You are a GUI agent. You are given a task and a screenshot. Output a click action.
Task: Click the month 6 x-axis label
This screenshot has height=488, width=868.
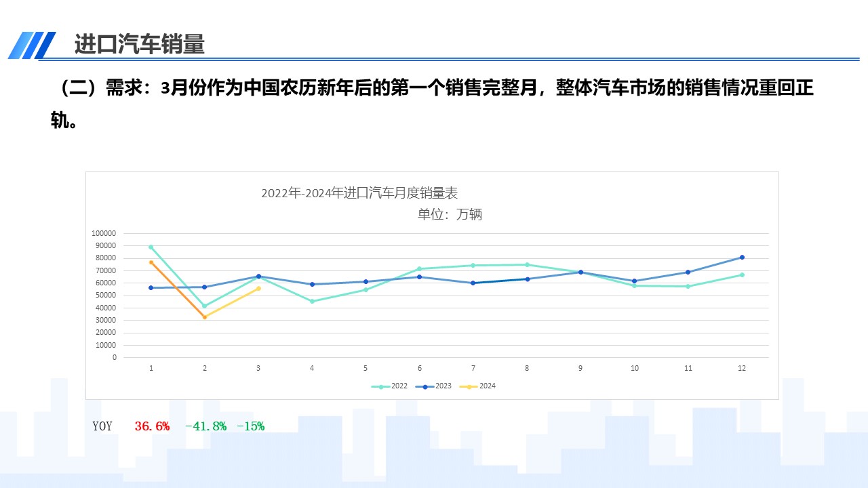(x=419, y=368)
